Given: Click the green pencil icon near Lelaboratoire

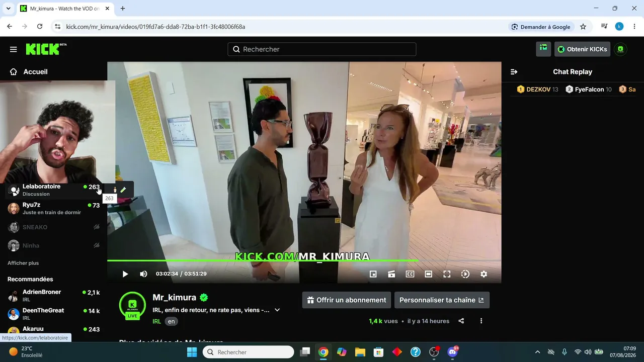Looking at the screenshot, I should [x=123, y=190].
